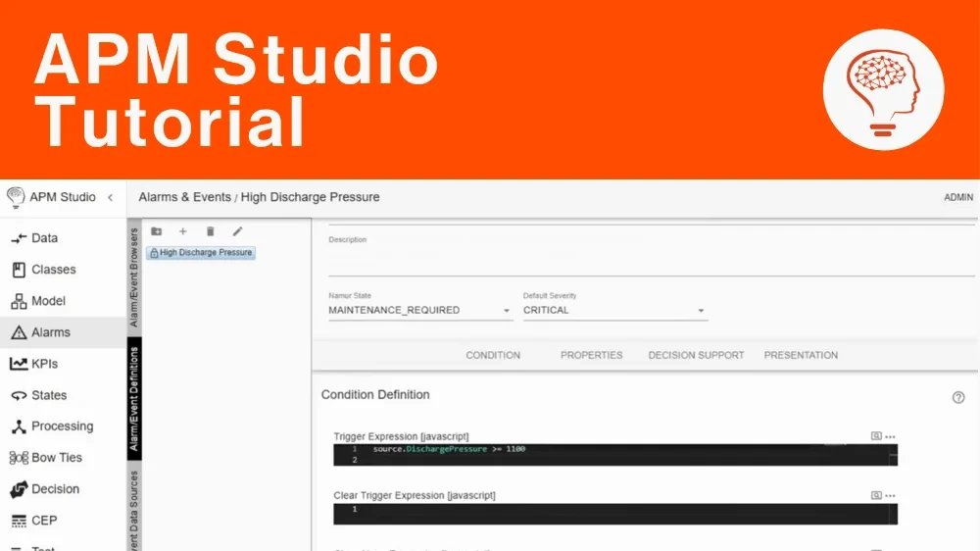Click the KPIs chart icon
Screen dimensions: 980x551
click(19, 364)
